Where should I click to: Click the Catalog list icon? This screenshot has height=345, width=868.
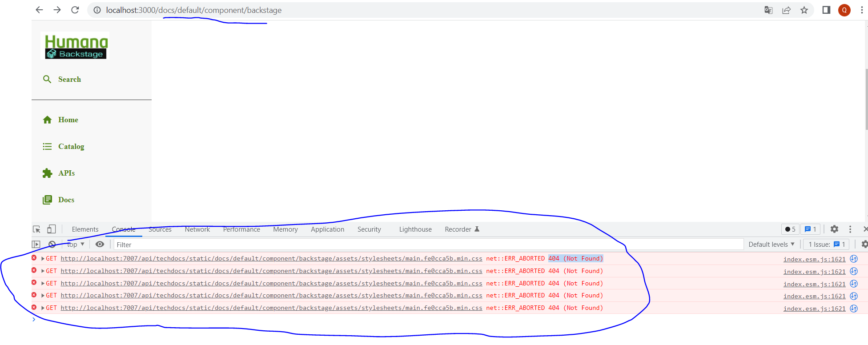47,146
